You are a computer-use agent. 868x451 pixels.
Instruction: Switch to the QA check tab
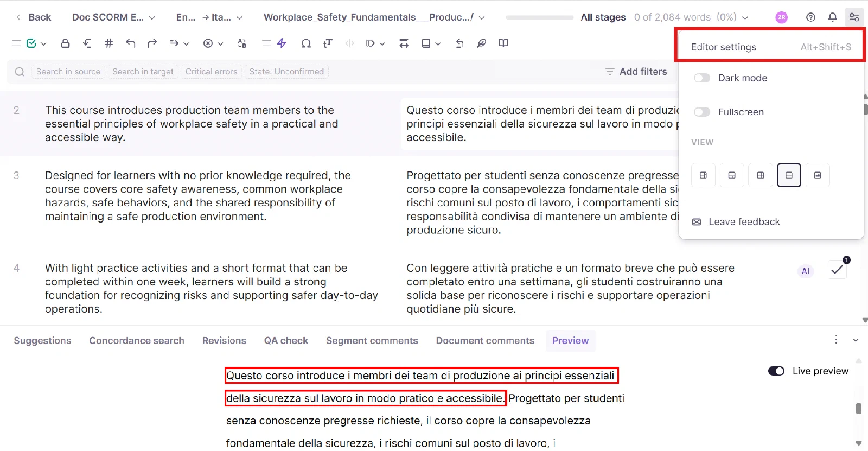click(x=286, y=341)
